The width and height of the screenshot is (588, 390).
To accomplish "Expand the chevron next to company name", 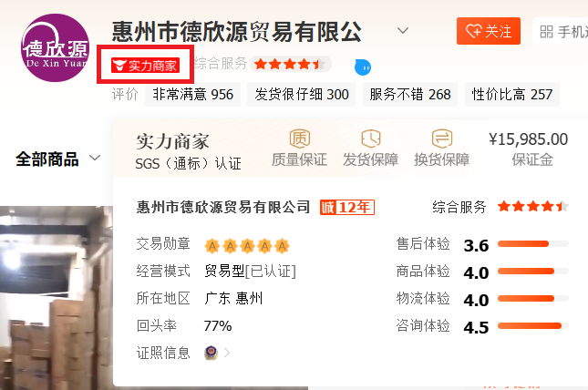I will point(403,30).
